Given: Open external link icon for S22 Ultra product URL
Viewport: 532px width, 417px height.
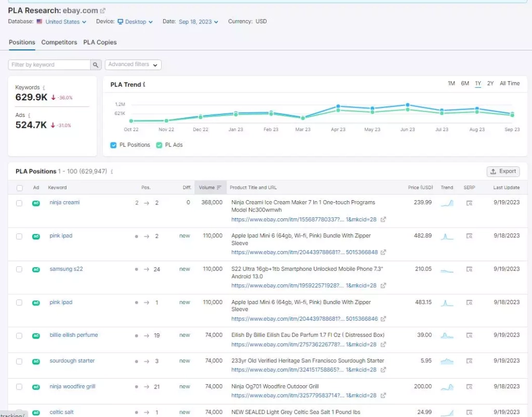Looking at the screenshot, I should tap(383, 285).
